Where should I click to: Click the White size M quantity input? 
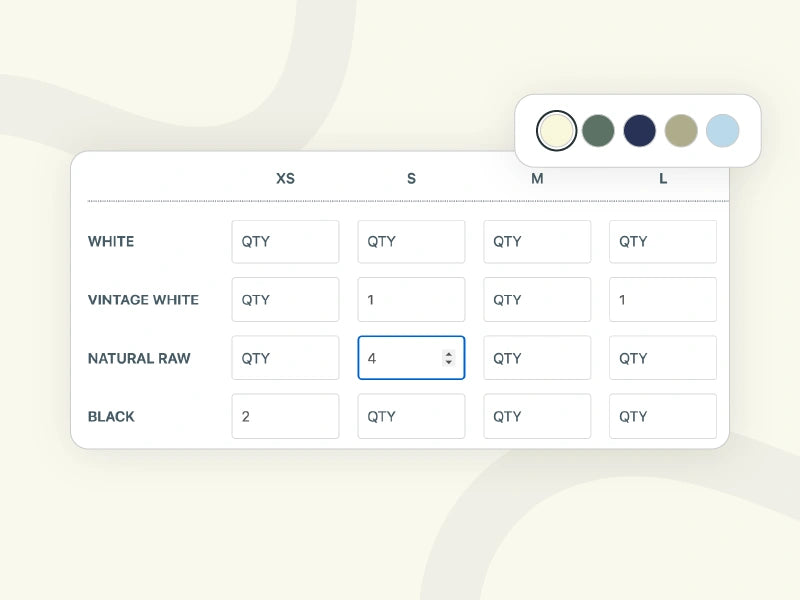537,242
